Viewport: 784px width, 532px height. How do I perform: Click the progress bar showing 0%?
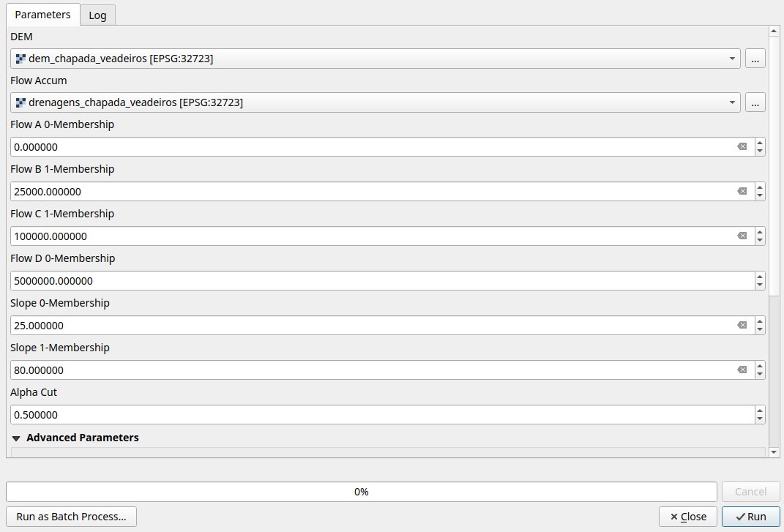[x=361, y=492]
